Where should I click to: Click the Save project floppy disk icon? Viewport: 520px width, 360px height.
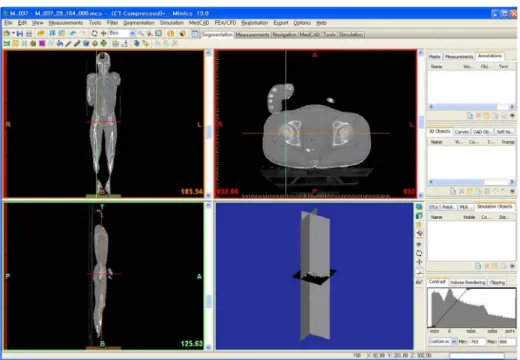[x=20, y=34]
